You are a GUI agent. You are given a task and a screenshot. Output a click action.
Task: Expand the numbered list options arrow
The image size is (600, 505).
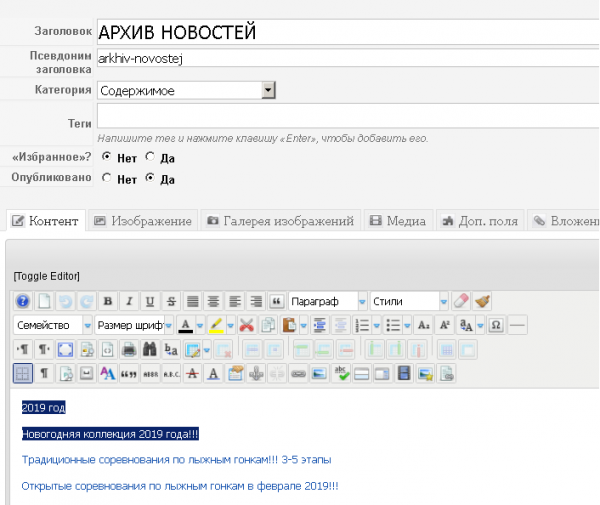[x=377, y=326]
